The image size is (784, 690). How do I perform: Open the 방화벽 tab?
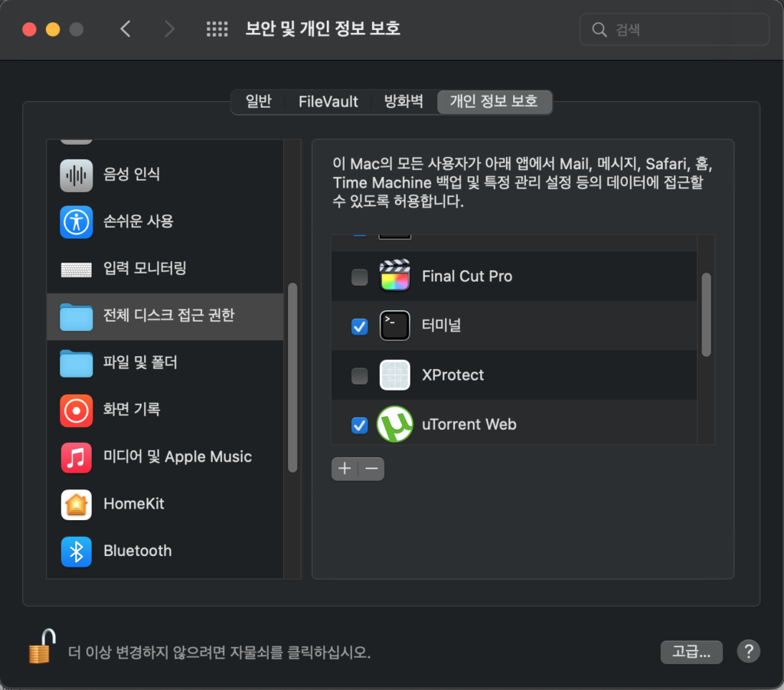(x=403, y=101)
